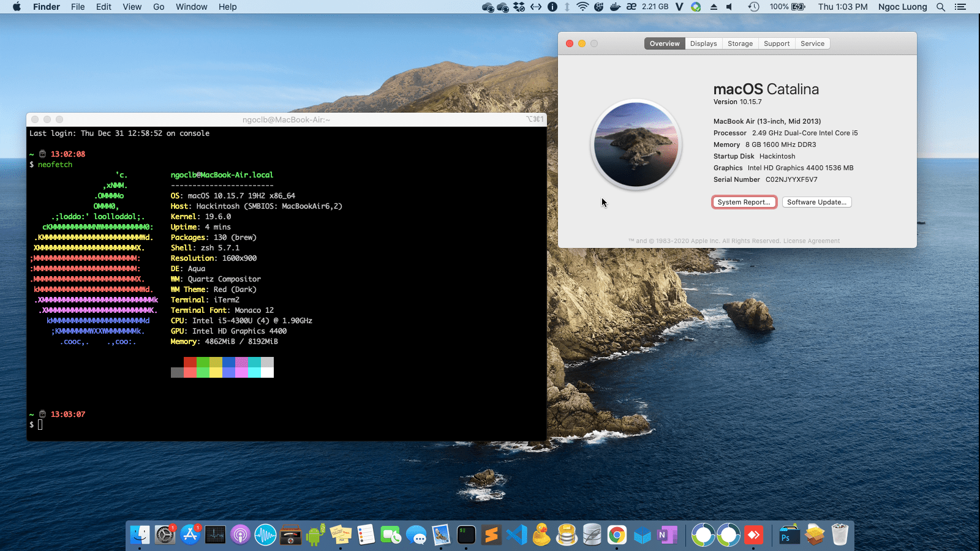Click the macOS Catalina artwork image
This screenshot has height=551, width=980.
[x=636, y=144]
